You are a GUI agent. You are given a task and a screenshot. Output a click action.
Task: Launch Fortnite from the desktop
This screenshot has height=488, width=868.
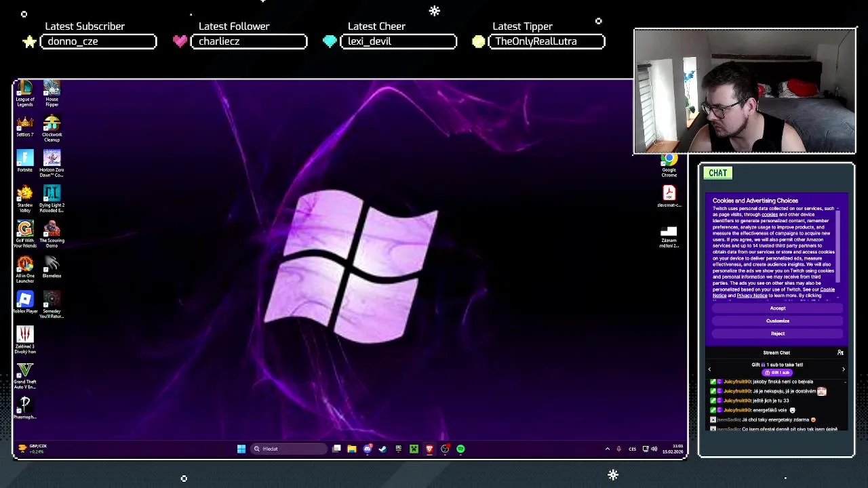[25, 161]
